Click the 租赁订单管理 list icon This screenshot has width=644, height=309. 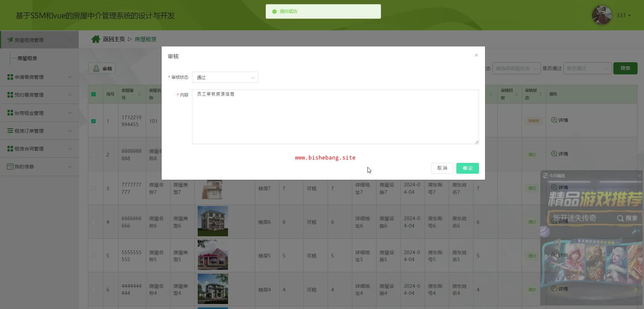click(x=10, y=131)
